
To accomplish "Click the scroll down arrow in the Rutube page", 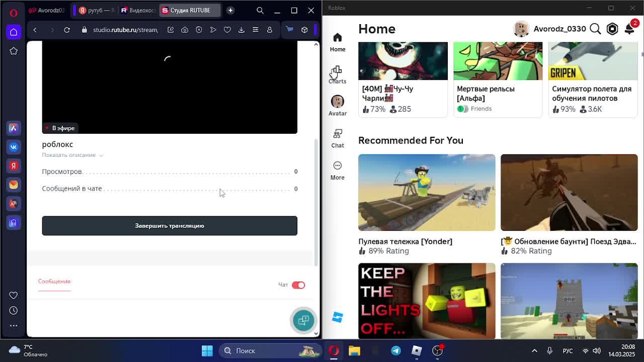I will [x=316, y=333].
